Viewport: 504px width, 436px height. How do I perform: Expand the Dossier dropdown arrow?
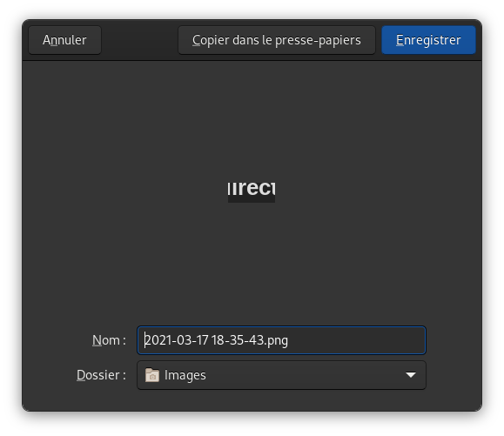point(411,375)
